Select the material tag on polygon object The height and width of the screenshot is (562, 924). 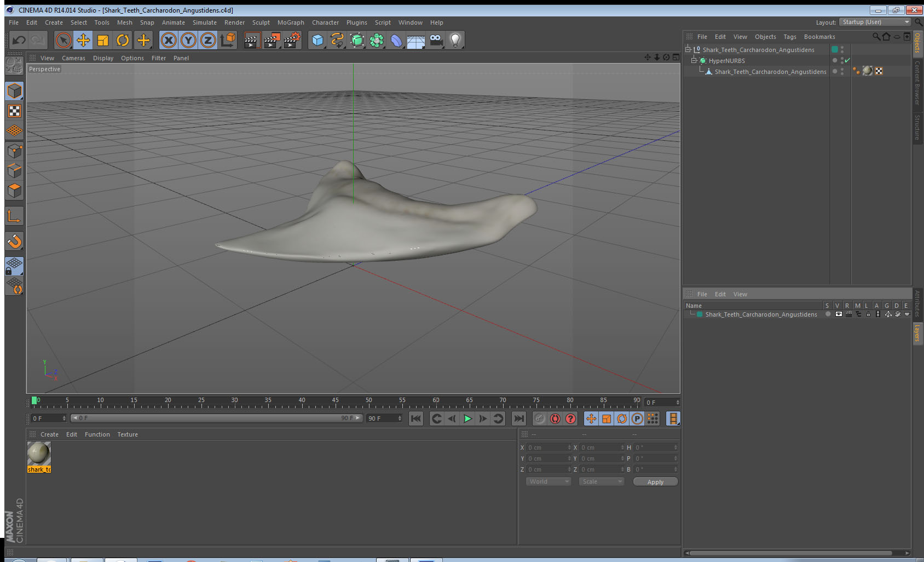click(868, 71)
